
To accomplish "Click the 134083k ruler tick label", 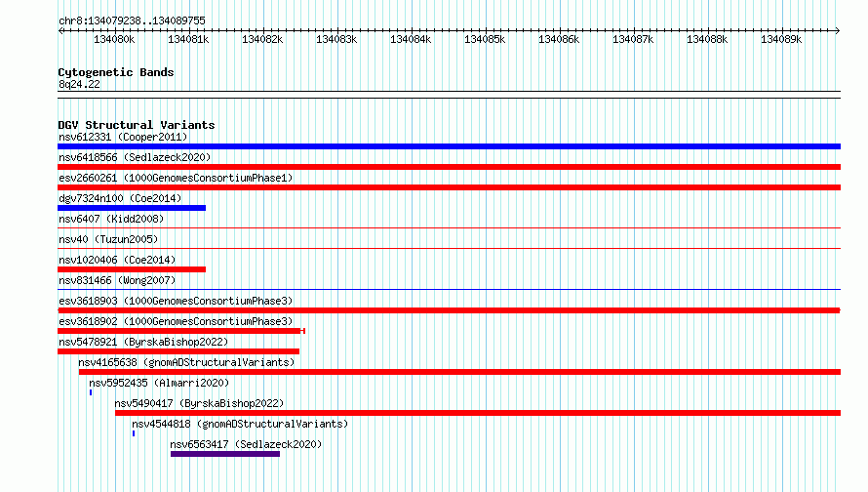I will (x=336, y=39).
